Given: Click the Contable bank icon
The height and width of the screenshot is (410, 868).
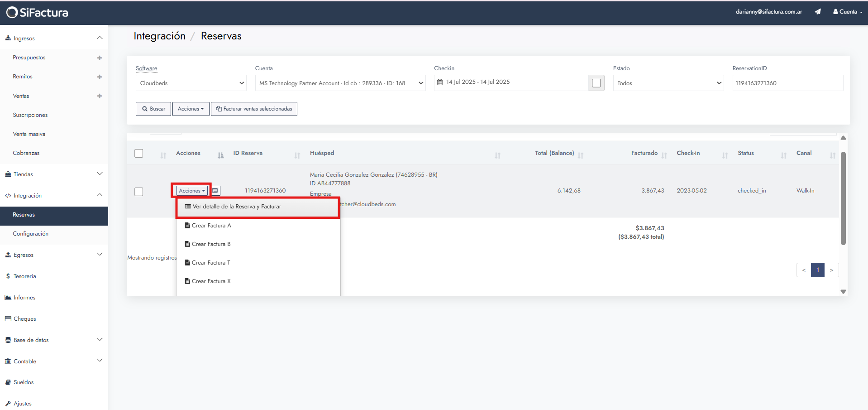Looking at the screenshot, I should 8,361.
